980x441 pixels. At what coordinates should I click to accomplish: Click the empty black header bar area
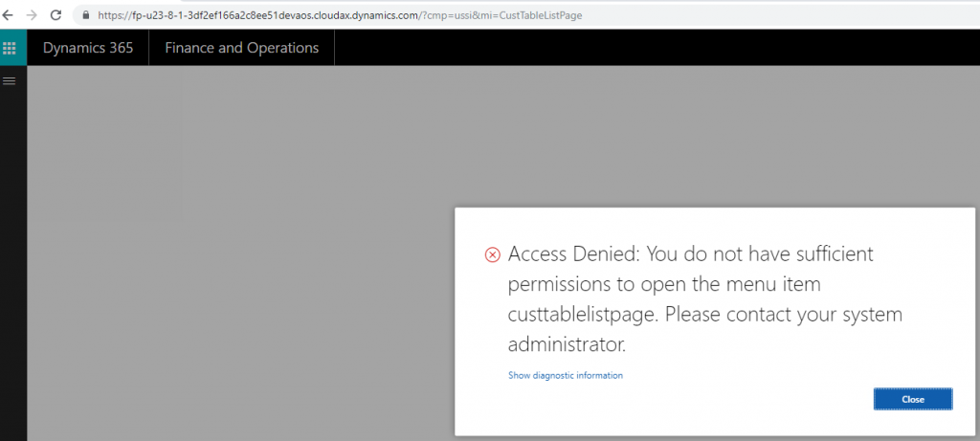(657, 48)
